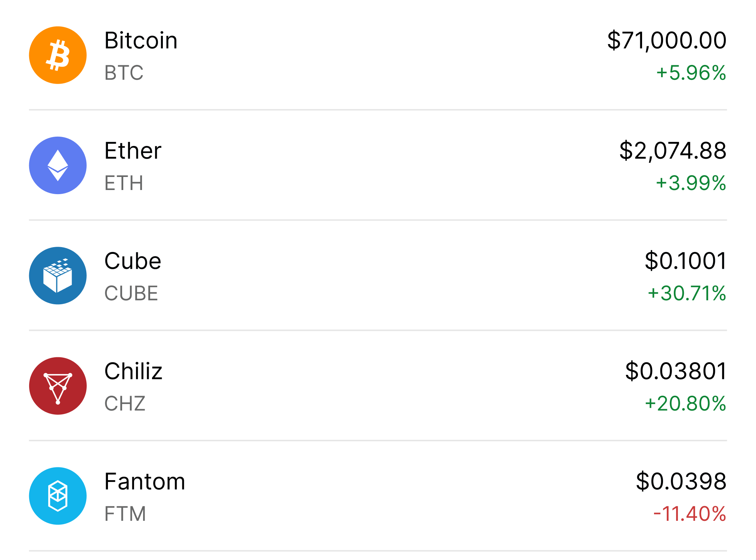Open the Fantom asset name

coord(145,481)
